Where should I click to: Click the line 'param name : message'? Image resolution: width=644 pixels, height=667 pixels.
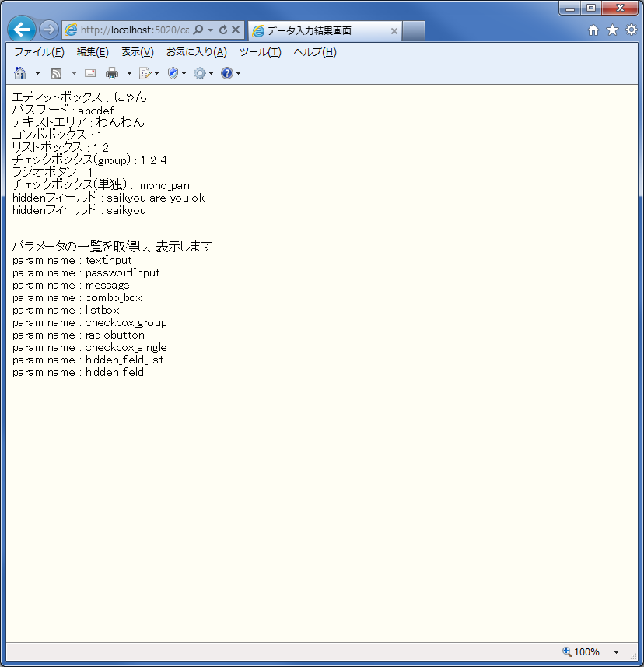coord(71,285)
